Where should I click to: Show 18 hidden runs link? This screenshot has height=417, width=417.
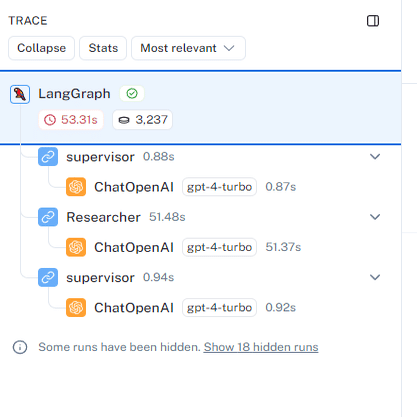tap(261, 347)
